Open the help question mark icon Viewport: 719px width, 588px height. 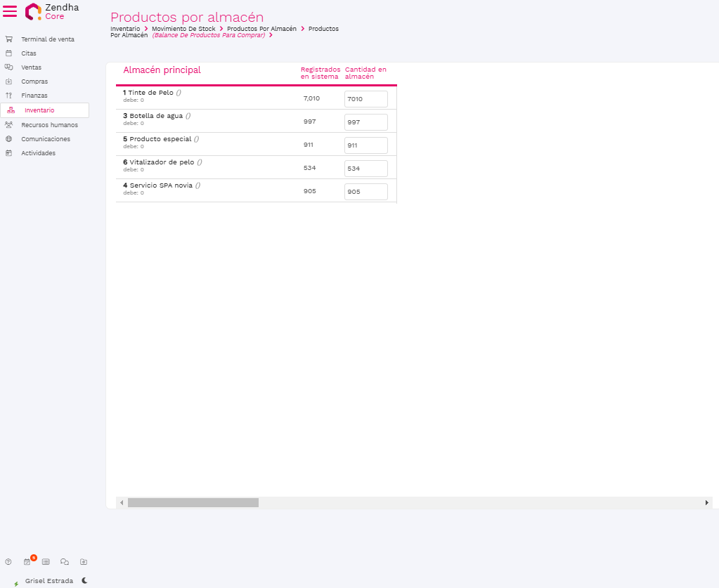click(8, 561)
